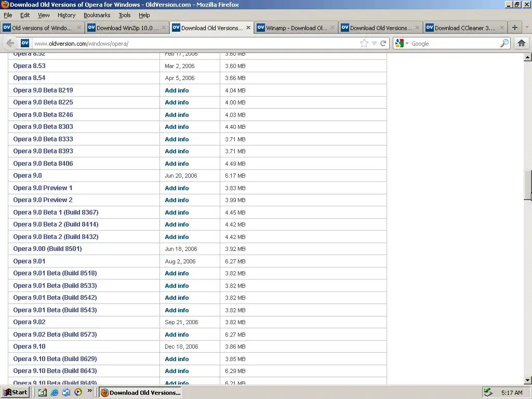Close the Download CCleaner tab
The image size is (532, 399).
502,28
